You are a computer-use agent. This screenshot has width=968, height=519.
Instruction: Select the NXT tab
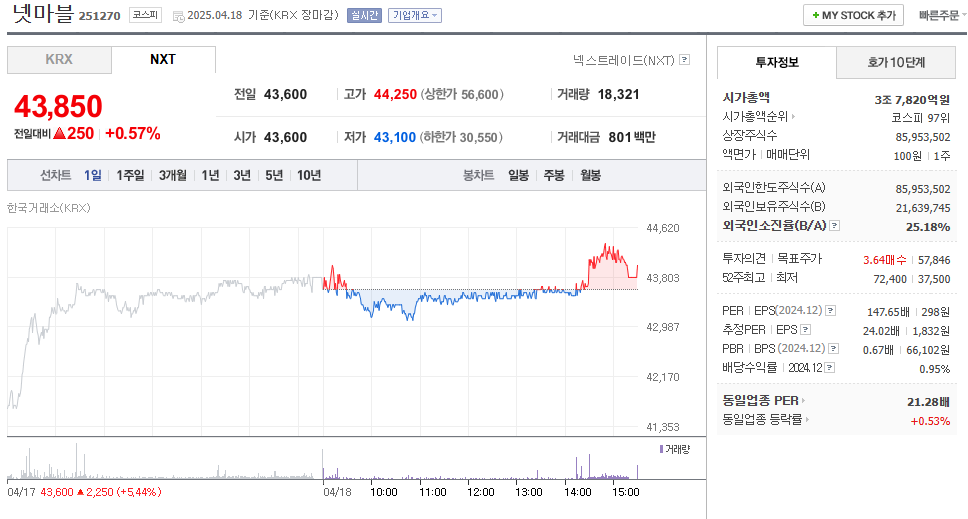click(x=163, y=60)
